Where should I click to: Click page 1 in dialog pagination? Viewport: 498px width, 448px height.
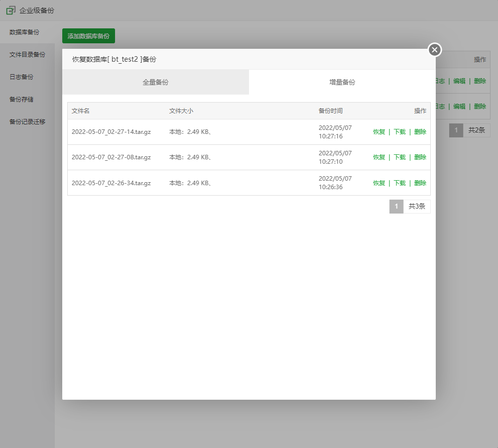coord(396,207)
